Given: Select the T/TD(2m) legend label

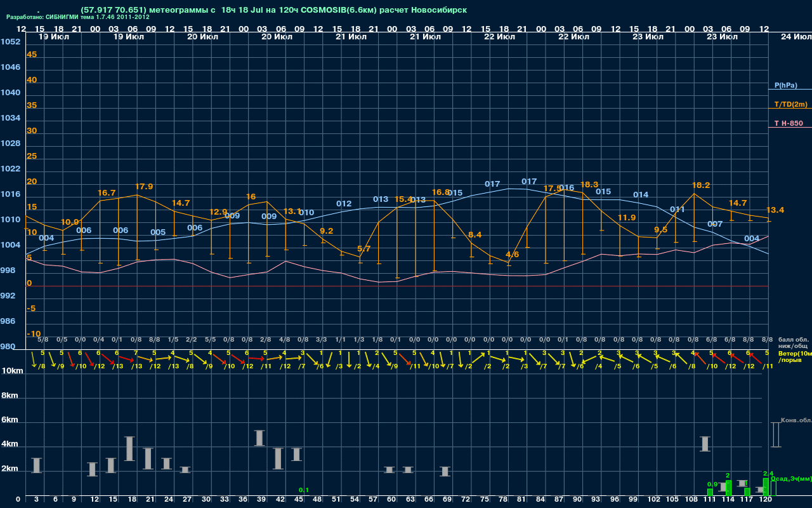Looking at the screenshot, I should click(790, 104).
